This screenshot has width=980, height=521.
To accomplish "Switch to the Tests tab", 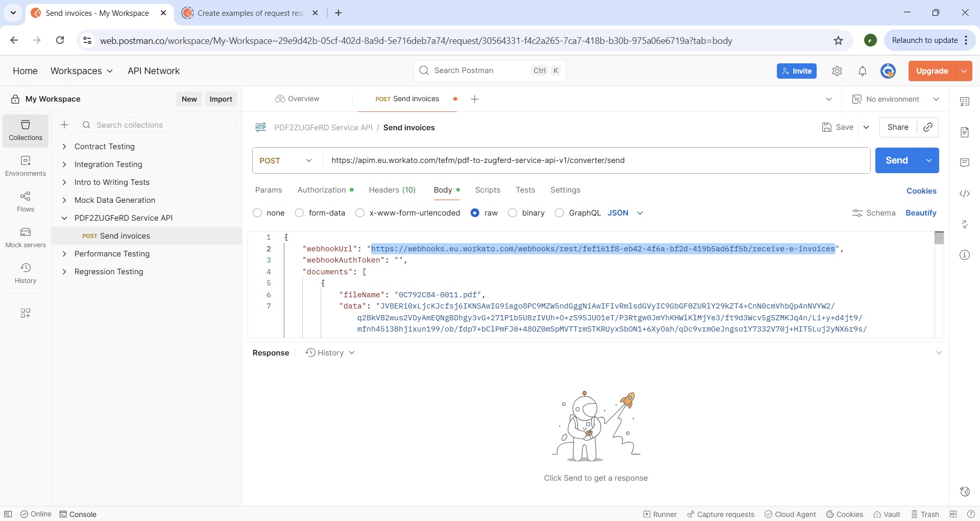I will [x=525, y=190].
